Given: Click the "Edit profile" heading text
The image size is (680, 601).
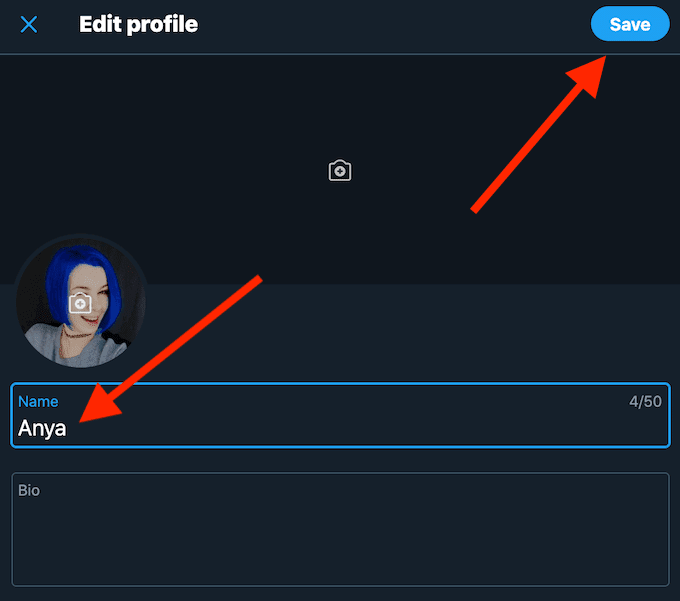Looking at the screenshot, I should point(138,24).
